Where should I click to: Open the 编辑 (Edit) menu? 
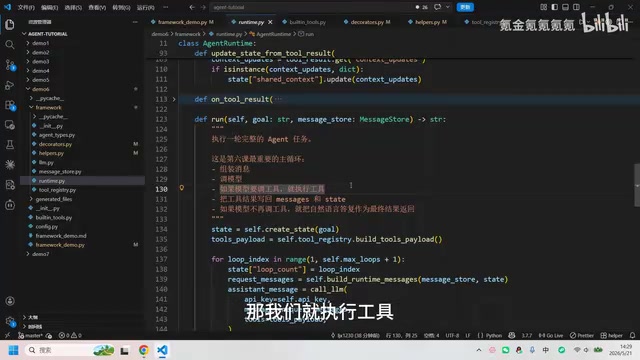tap(49, 7)
